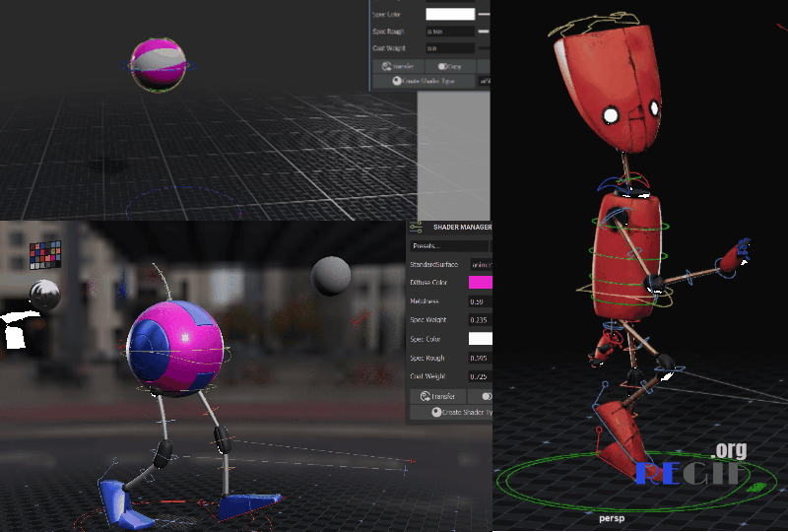Click the Metalness label
The width and height of the screenshot is (788, 532).
pyautogui.click(x=425, y=301)
